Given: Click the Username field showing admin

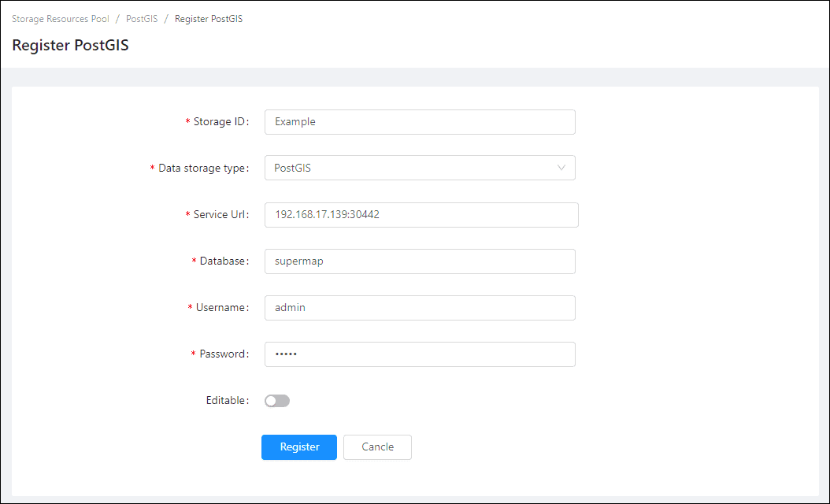Looking at the screenshot, I should click(x=420, y=308).
